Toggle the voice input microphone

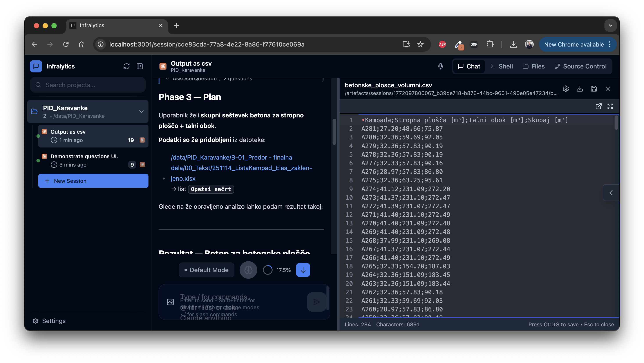pos(440,66)
